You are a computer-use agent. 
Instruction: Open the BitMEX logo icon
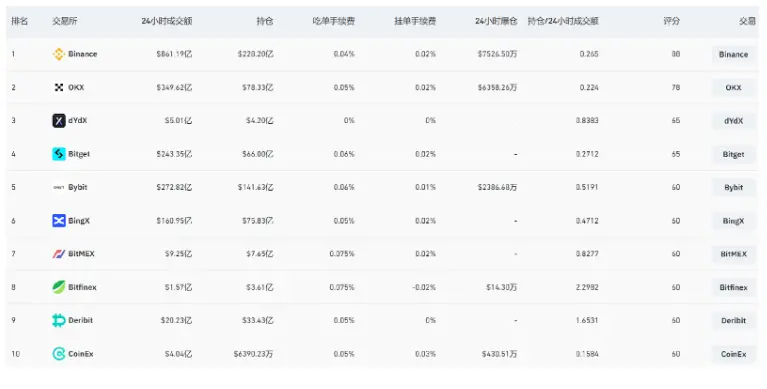[59, 254]
